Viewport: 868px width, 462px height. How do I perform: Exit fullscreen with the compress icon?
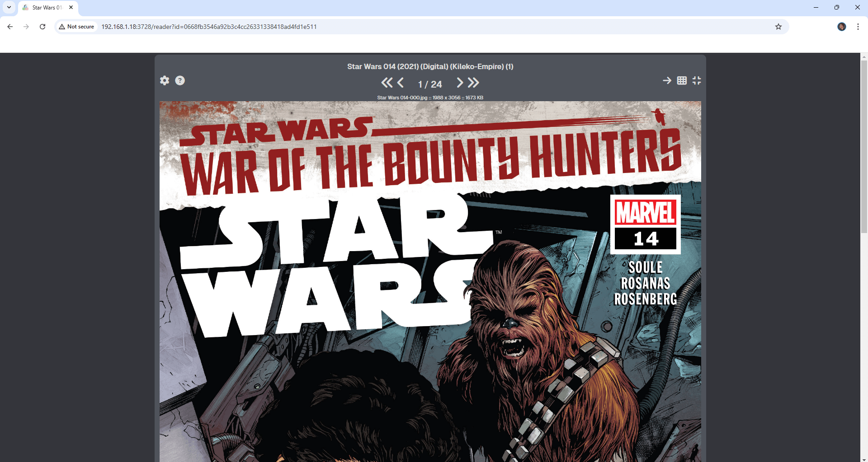(x=697, y=80)
